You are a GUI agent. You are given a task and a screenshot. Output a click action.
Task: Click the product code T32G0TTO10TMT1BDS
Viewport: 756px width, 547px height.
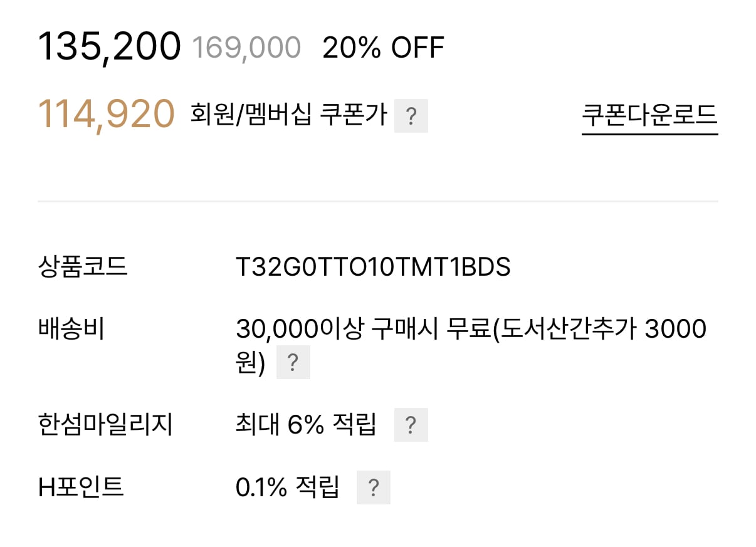[373, 268]
